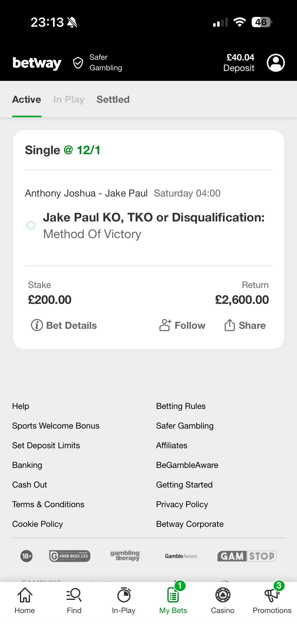Open the Promotions megaphone icon
Image resolution: width=297 pixels, height=644 pixels.
[x=272, y=595]
